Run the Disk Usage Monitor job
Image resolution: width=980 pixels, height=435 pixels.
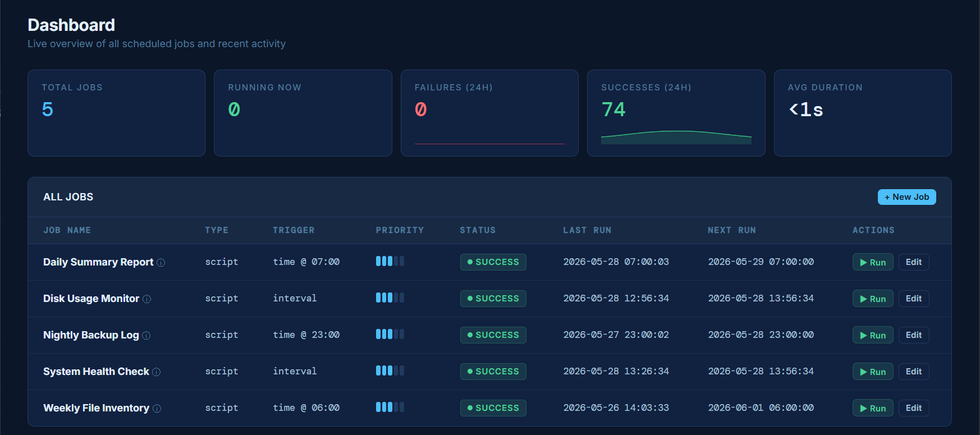[x=873, y=299]
